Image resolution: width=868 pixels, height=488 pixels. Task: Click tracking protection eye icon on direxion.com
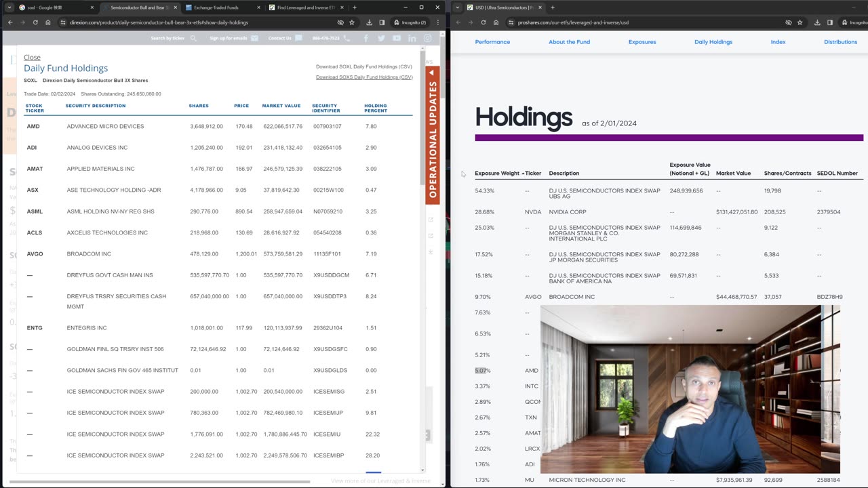click(340, 22)
